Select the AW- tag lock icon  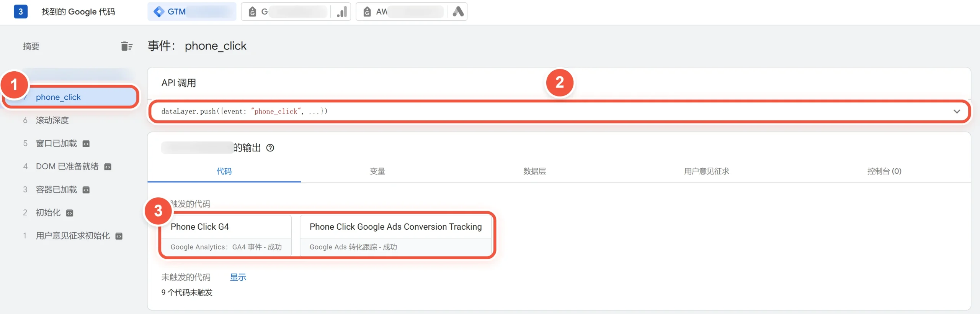367,12
